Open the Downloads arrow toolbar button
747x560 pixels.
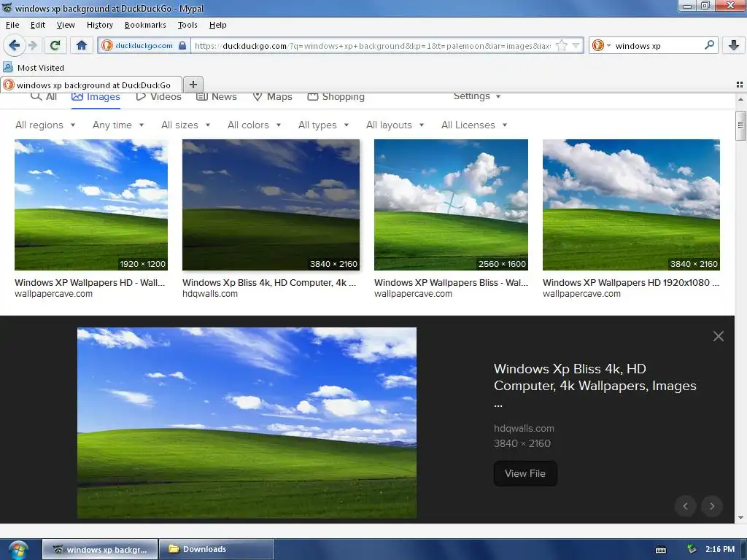click(x=734, y=46)
